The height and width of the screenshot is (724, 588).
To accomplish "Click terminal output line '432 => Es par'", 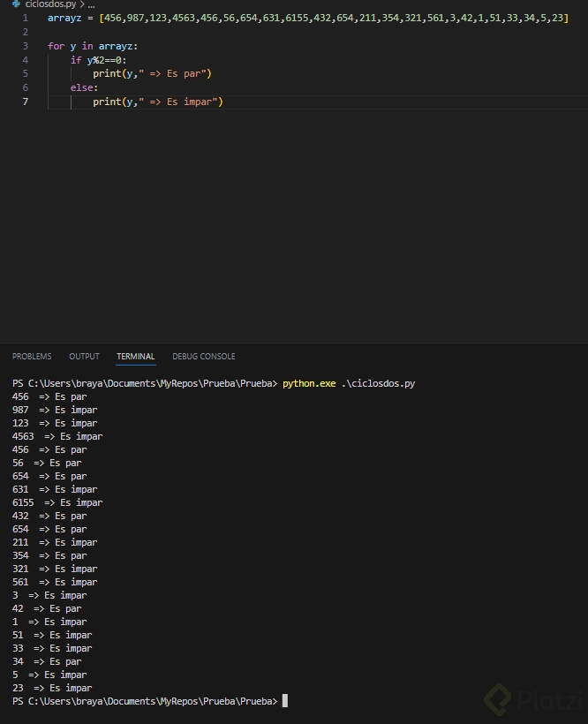I will [49, 516].
